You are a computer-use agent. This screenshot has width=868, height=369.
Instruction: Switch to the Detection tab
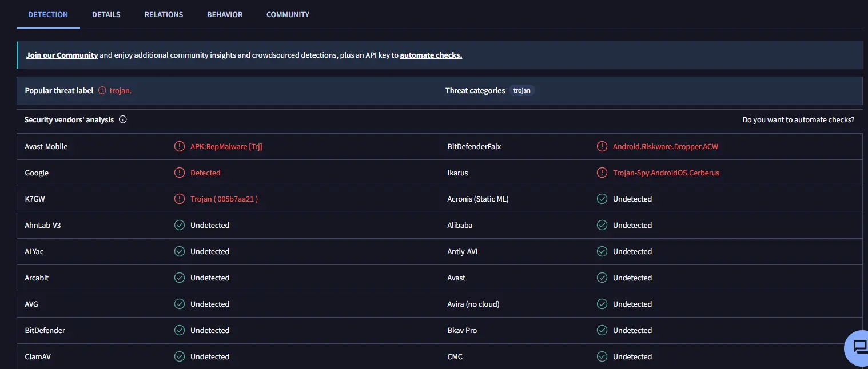[x=48, y=14]
